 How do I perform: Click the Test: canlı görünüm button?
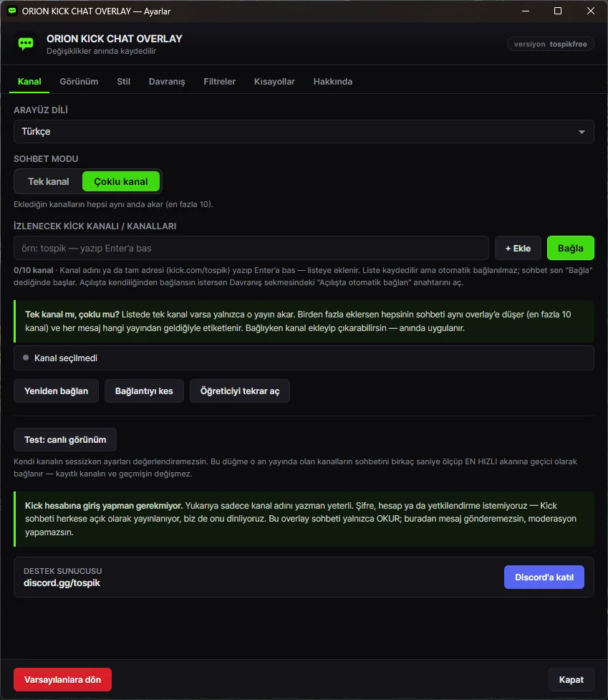65,440
